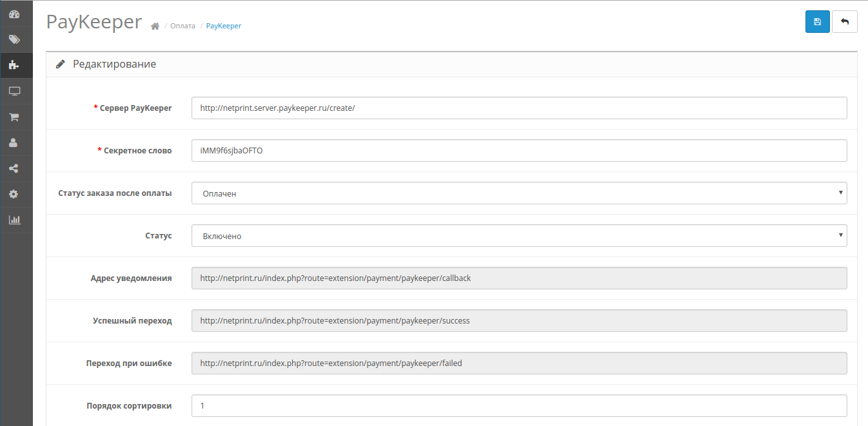
Task: Open the Dashboard icon in sidebar
Action: coord(14,14)
